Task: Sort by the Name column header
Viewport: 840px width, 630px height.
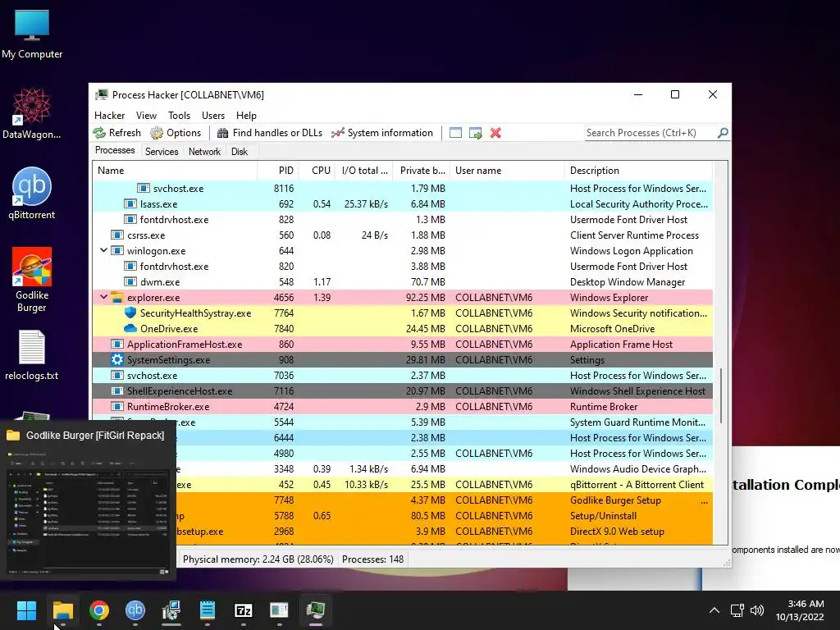Action: 175,171
